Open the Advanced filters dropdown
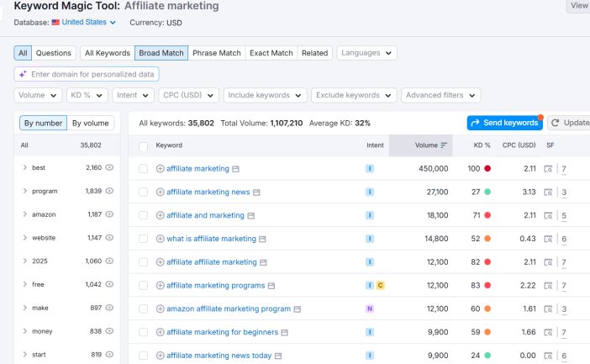This screenshot has width=590, height=364. (440, 95)
